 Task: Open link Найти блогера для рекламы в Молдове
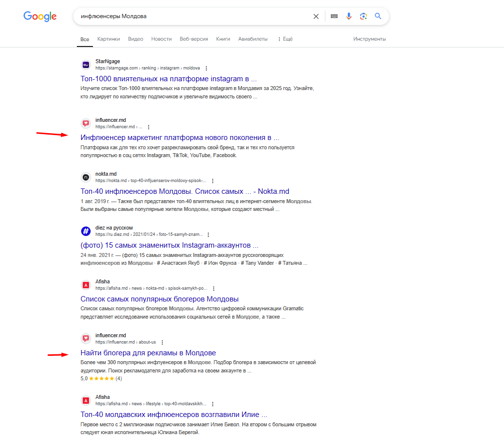148,353
